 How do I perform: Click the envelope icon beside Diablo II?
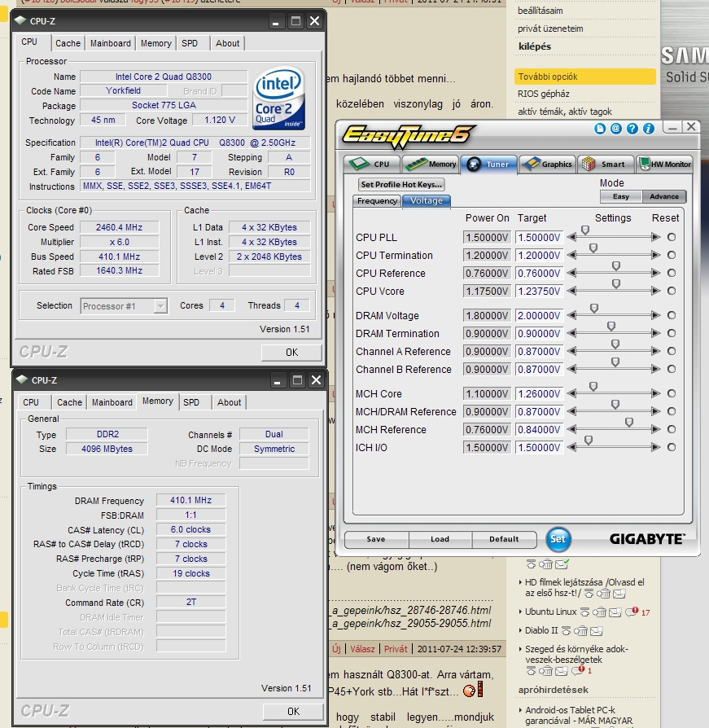pyautogui.click(x=596, y=631)
